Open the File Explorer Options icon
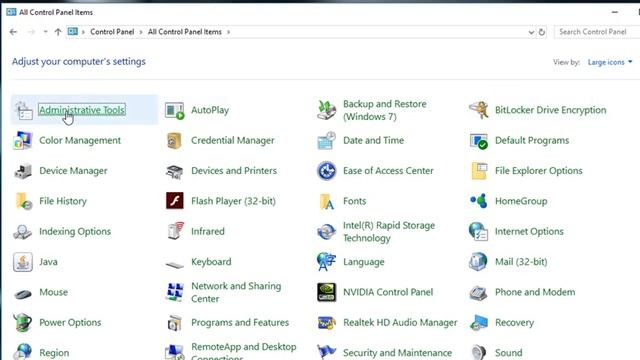The width and height of the screenshot is (640, 360). (x=478, y=171)
